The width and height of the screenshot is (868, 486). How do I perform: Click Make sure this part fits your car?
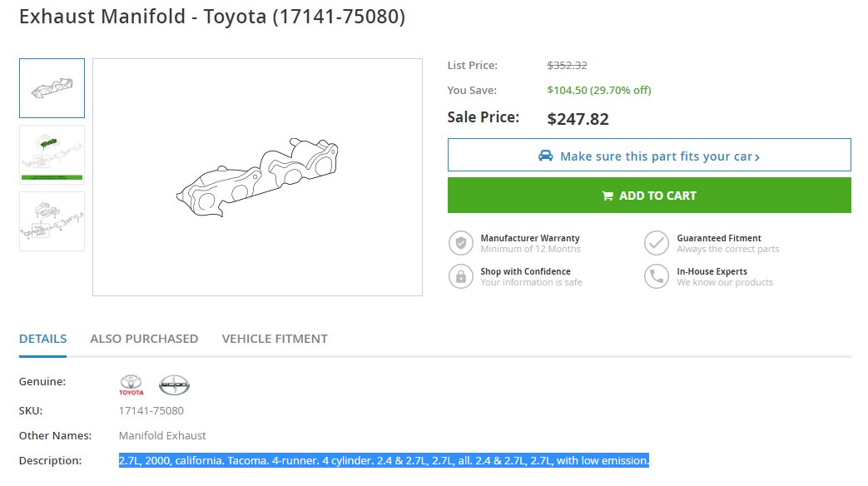pyautogui.click(x=649, y=155)
